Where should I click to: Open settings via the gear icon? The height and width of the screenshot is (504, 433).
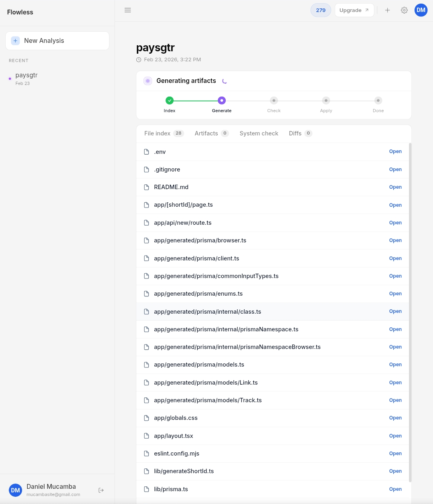coord(404,10)
